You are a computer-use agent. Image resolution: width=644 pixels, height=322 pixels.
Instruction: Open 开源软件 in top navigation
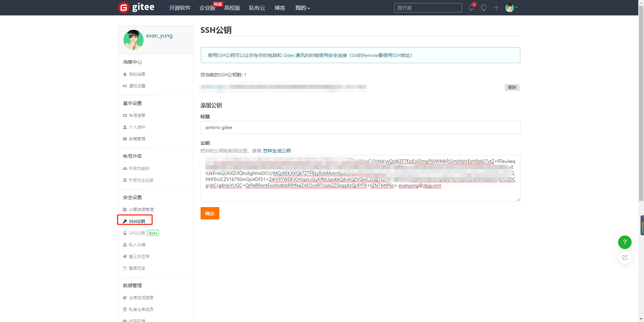click(180, 8)
